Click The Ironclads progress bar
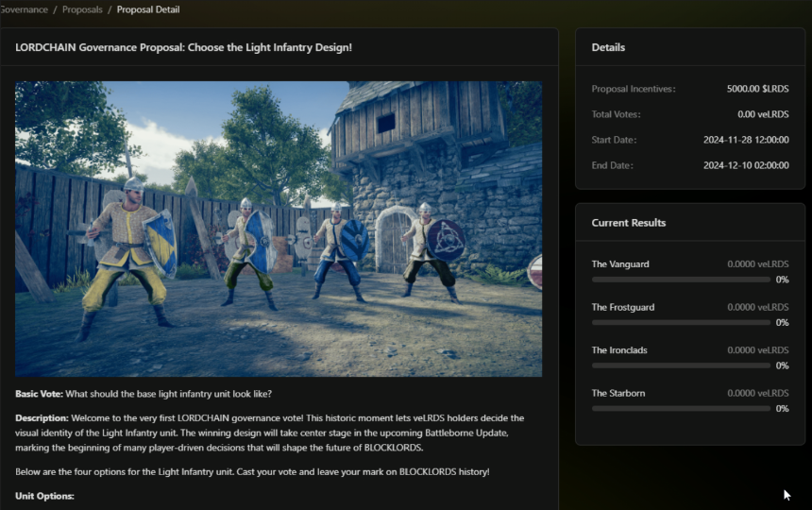This screenshot has height=510, width=812. 681,365
